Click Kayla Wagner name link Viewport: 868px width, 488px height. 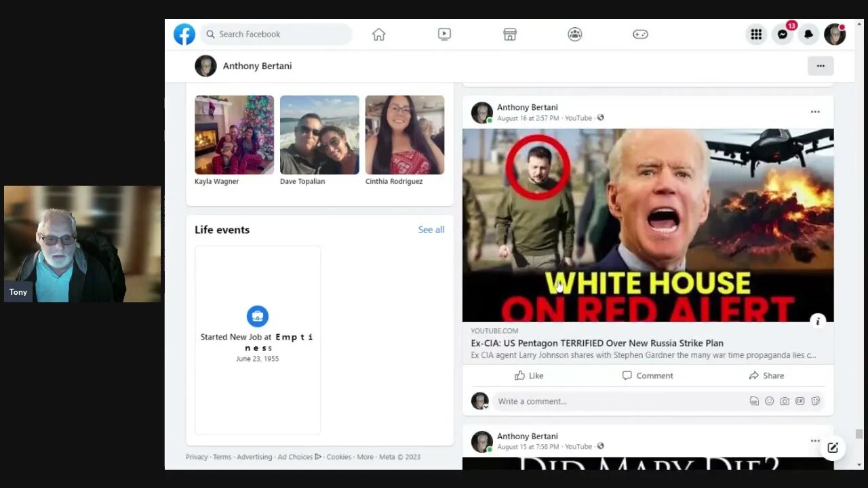point(217,181)
